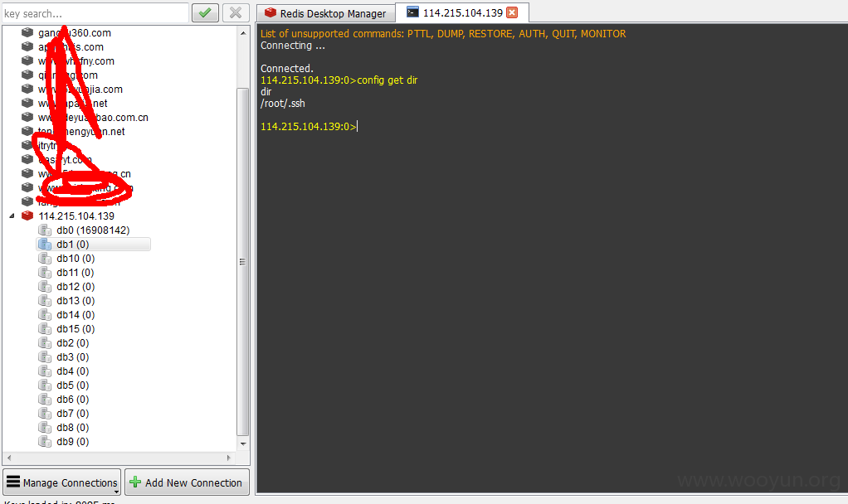This screenshot has width=848, height=504.
Task: Click the horizontal scrollbar left arrow
Action: tap(9, 458)
